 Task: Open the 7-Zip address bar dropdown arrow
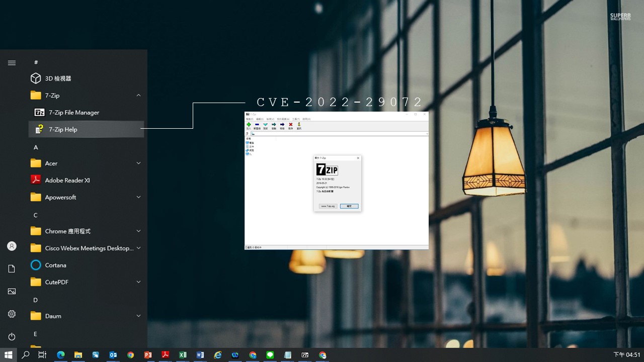coord(427,134)
